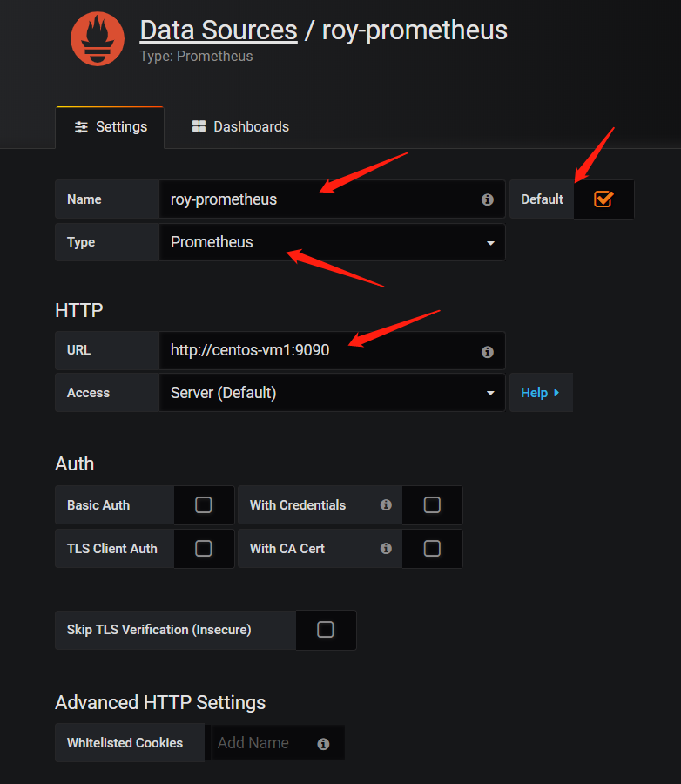681x784 pixels.
Task: Open the Type dropdown showing Prometheus
Action: point(332,242)
